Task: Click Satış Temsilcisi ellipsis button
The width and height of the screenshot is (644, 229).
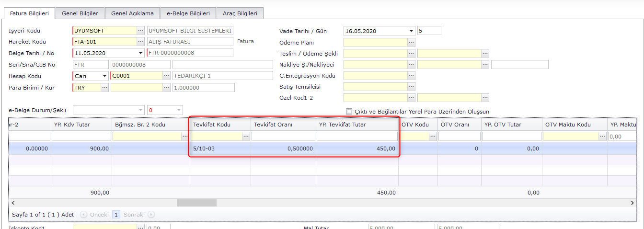Action: tap(411, 87)
